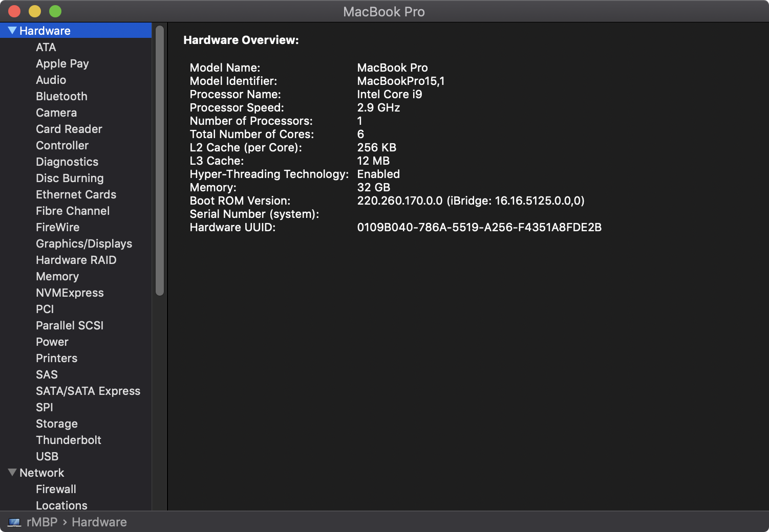The image size is (769, 532).
Task: Click the yellow minimize window button
Action: click(x=35, y=11)
